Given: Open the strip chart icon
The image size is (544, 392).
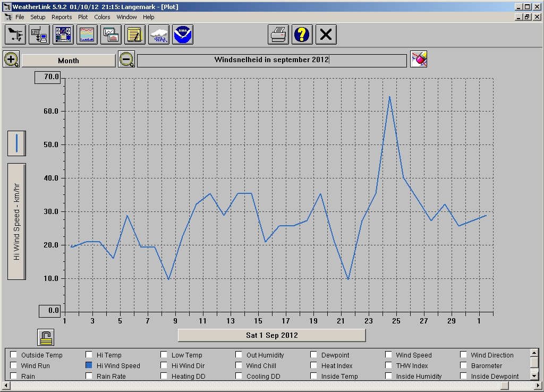Looking at the screenshot, I should (87, 35).
